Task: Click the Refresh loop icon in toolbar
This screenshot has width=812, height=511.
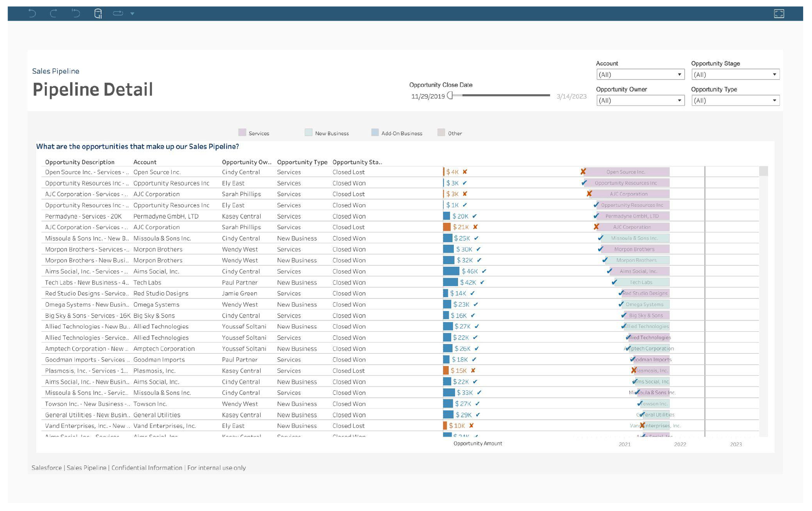Action: [118, 14]
